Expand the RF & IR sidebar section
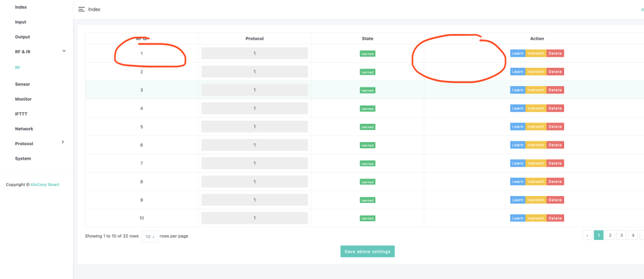Image resolution: width=644 pixels, height=279 pixels. click(64, 51)
